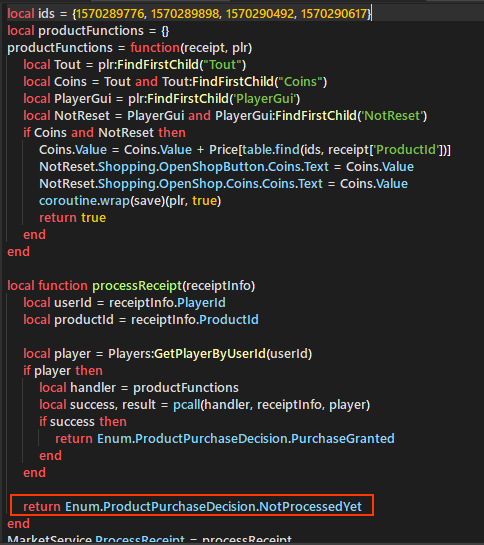Screen dimensions: 484x545
Task: Click the PurchaseGranted return statement
Action: point(225,439)
